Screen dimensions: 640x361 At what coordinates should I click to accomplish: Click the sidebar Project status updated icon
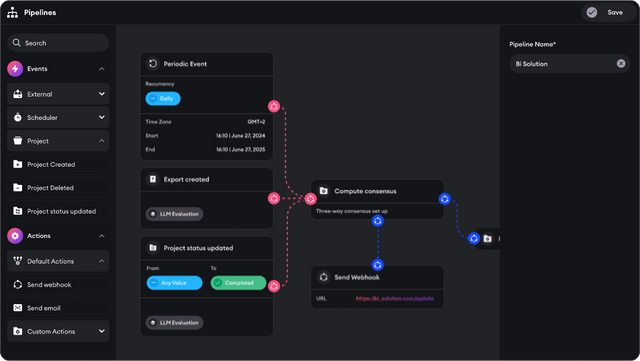tap(18, 211)
